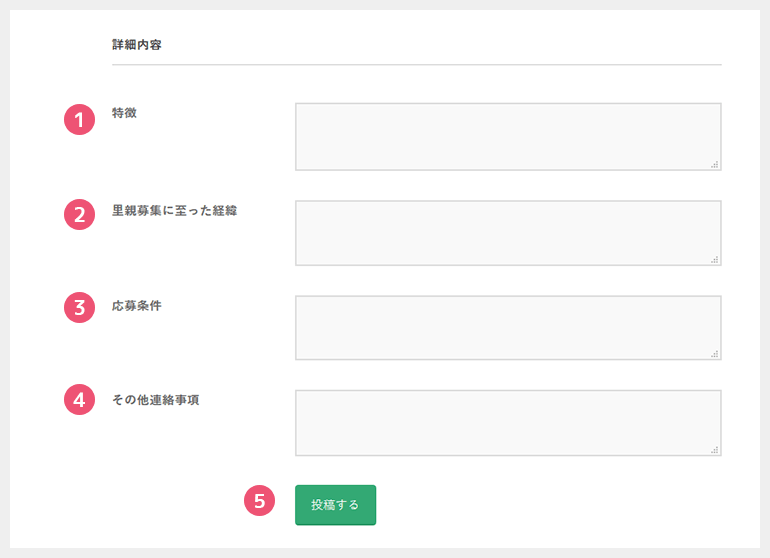Click the pink number 1 badge

point(79,120)
